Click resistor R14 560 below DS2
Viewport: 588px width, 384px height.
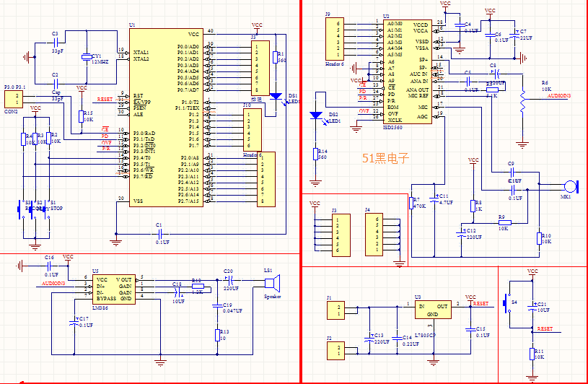coord(316,154)
